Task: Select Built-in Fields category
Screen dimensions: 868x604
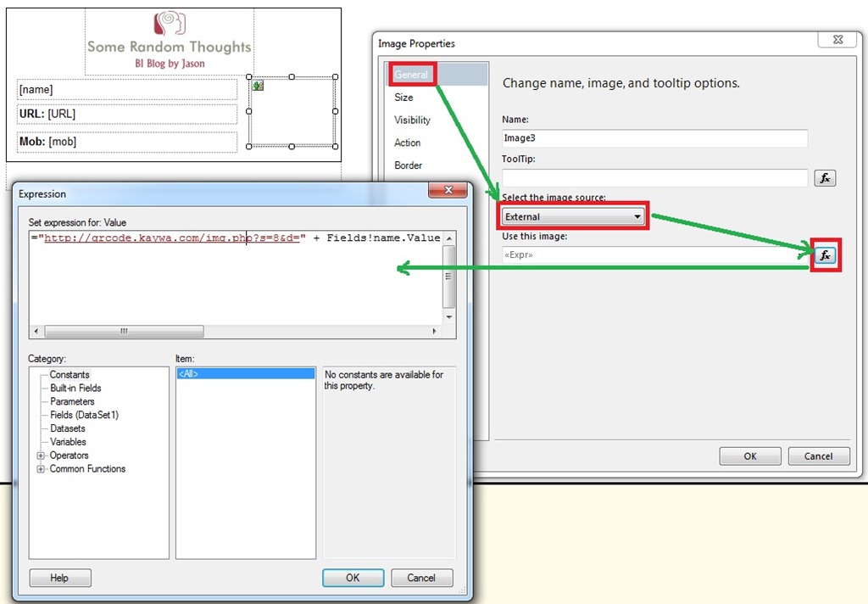Action: [x=75, y=388]
